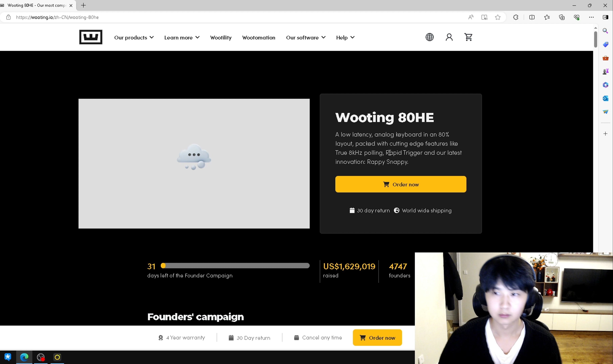The image size is (613, 364).
Task: Add a sidebar app with plus
Action: (605, 134)
